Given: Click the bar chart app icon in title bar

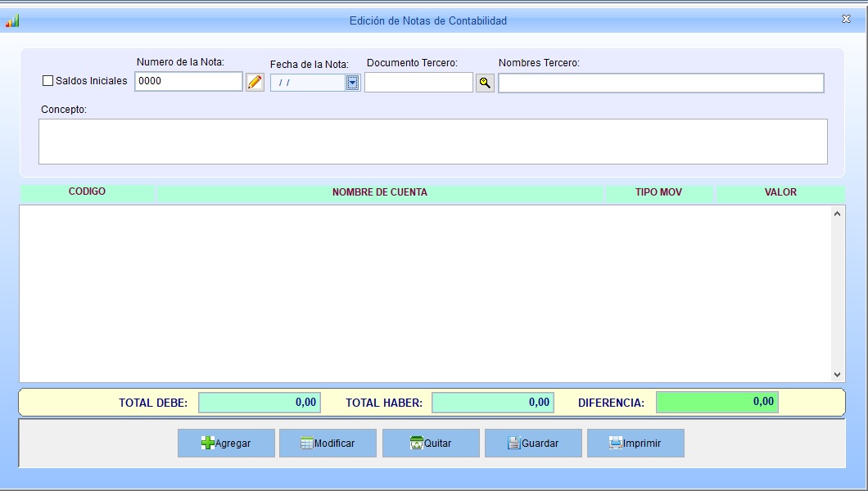Looking at the screenshot, I should click(12, 20).
